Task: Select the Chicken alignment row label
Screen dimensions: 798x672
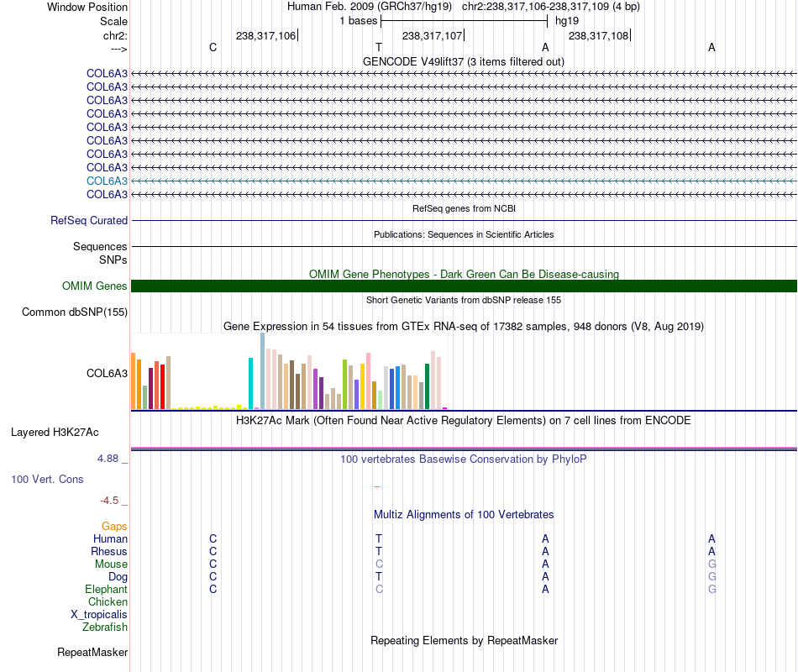Action: (108, 601)
